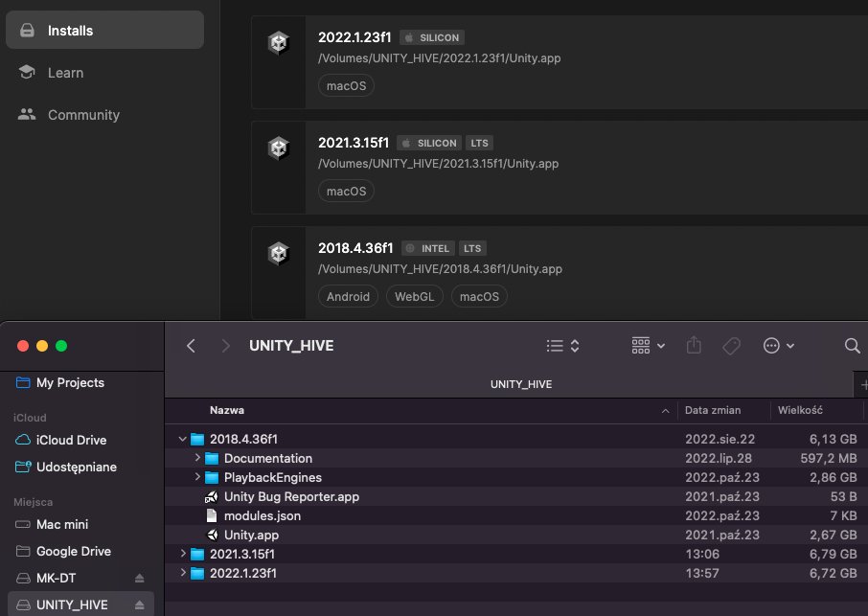The image size is (868, 616).
Task: Open MK-DT volume in Finder sidebar
Action: pyautogui.click(x=56, y=578)
